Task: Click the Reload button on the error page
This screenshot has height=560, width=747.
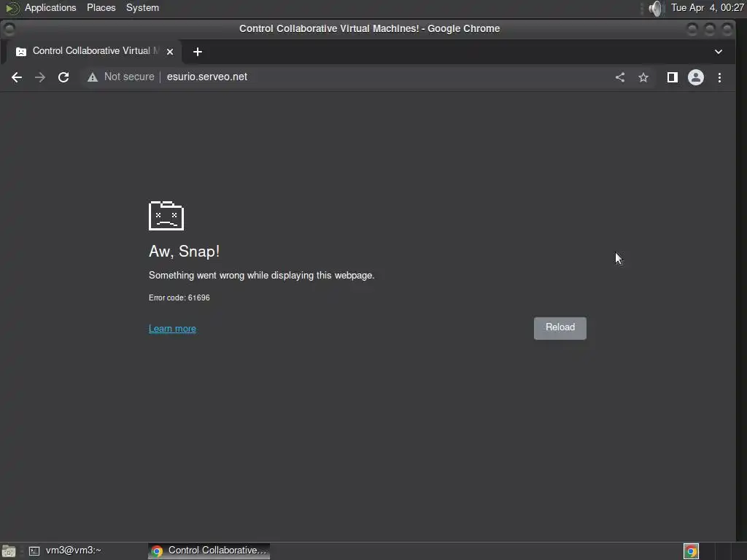Action: click(560, 328)
